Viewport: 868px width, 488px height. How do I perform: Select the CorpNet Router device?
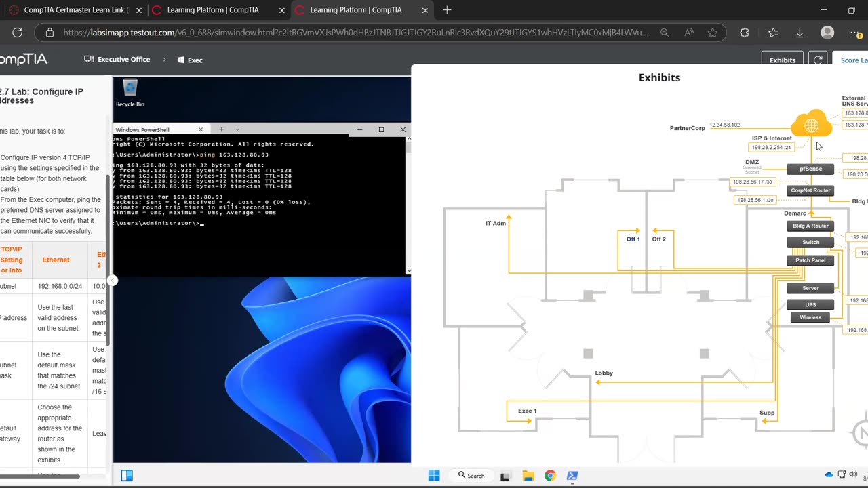(810, 190)
